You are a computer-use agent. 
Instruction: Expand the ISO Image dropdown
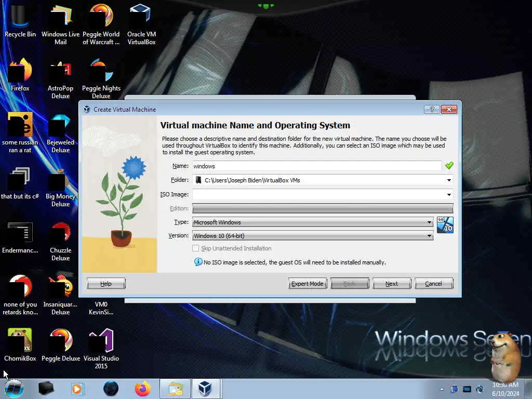tap(449, 194)
